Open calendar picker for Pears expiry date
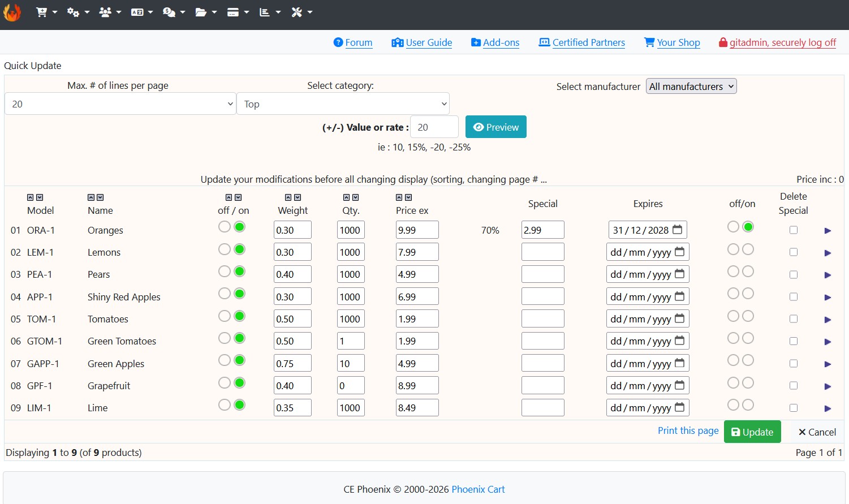 pyautogui.click(x=679, y=274)
